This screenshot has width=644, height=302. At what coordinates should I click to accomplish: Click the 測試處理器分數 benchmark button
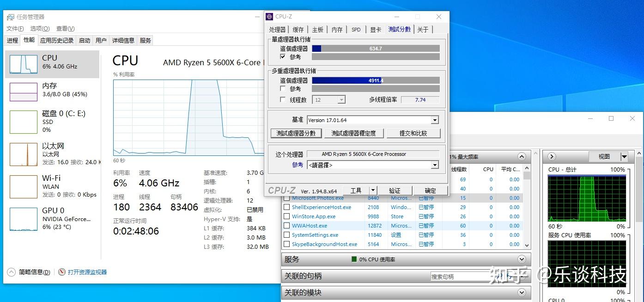pyautogui.click(x=296, y=133)
